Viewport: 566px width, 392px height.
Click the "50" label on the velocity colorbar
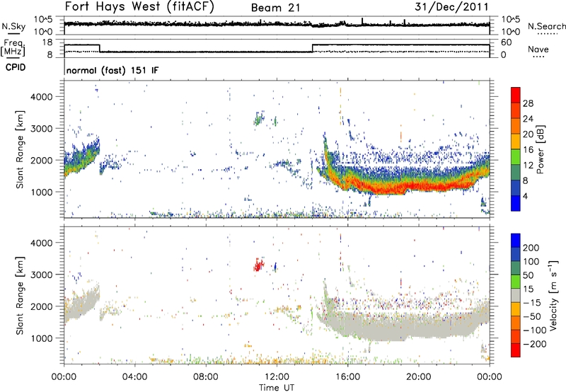(528, 275)
